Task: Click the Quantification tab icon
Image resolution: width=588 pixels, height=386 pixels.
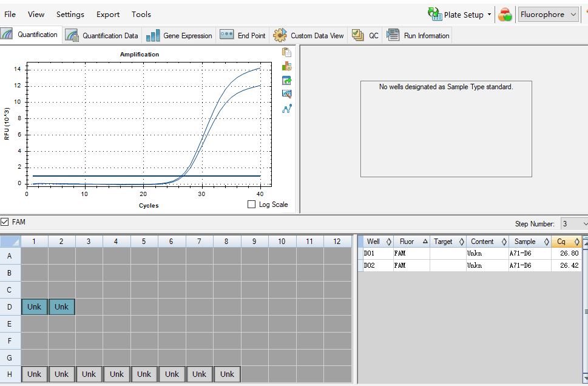Action: (x=7, y=34)
